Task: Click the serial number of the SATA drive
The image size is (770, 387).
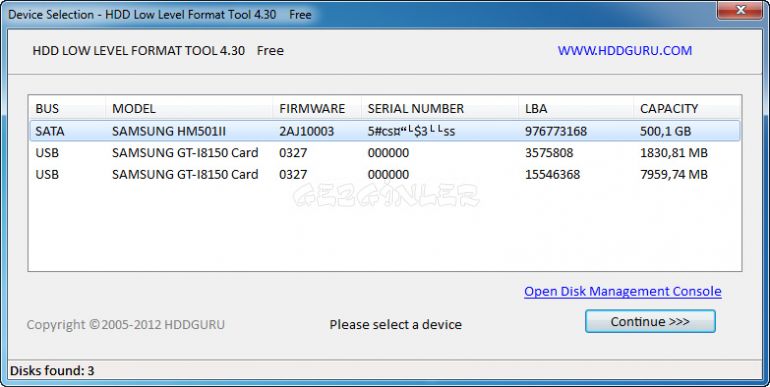Action: tap(412, 131)
